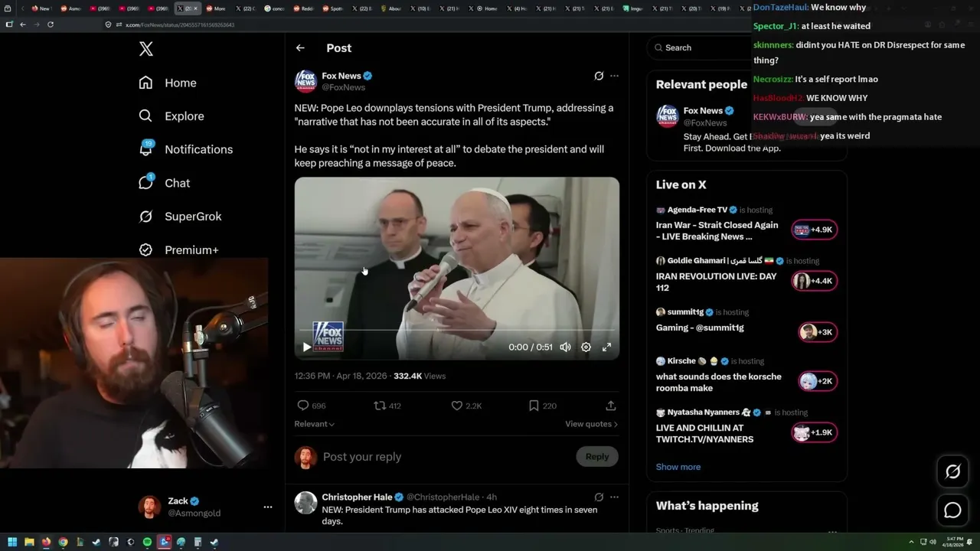The width and height of the screenshot is (980, 551).
Task: Open video settings gear
Action: [586, 347]
